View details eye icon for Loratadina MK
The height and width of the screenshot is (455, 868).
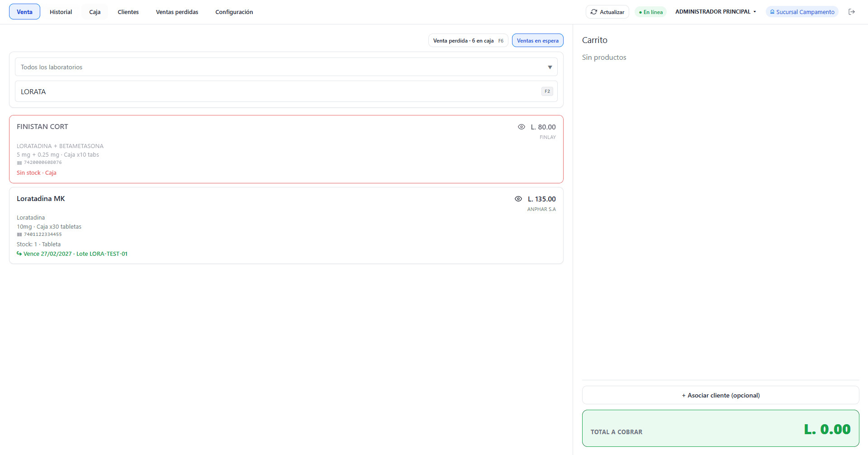(x=518, y=199)
